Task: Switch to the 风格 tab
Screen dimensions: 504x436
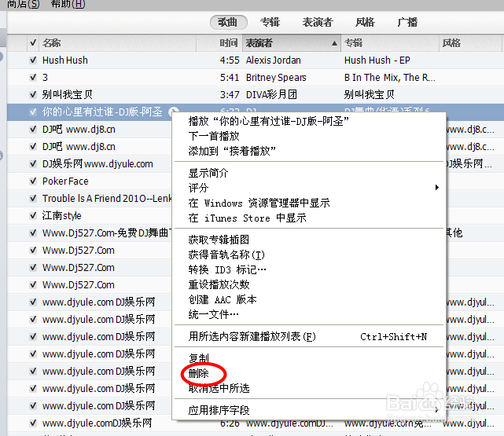Action: [x=365, y=22]
